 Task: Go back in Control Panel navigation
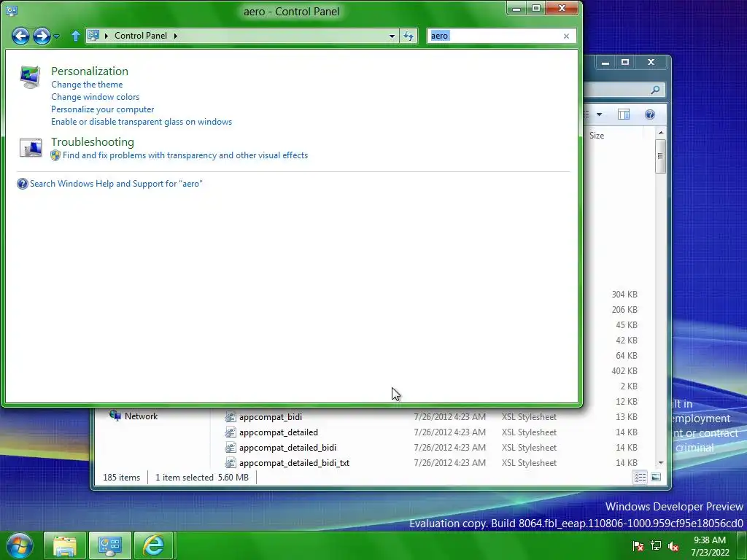pyautogui.click(x=20, y=36)
